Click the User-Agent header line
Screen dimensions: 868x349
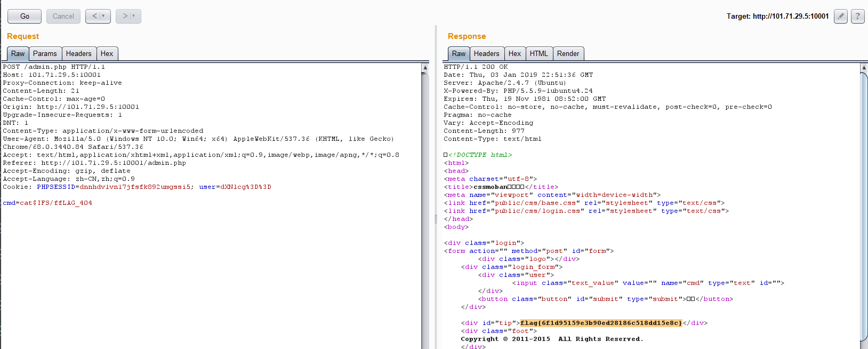click(x=198, y=142)
